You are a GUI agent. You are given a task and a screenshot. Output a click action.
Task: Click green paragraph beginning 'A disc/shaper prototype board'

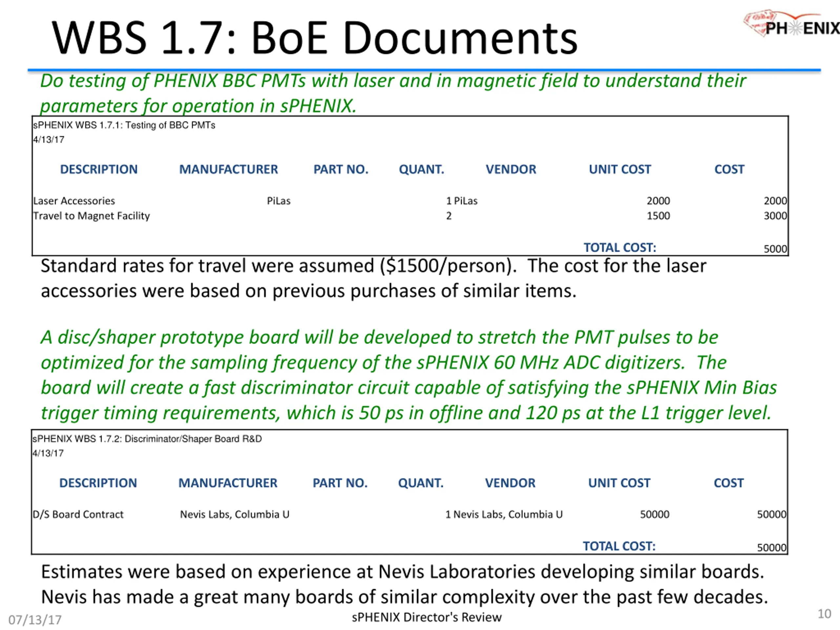pyautogui.click(x=409, y=375)
